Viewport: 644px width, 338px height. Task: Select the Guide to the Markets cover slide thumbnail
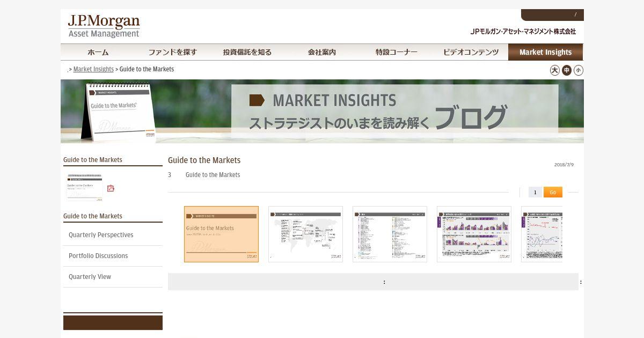pyautogui.click(x=221, y=234)
